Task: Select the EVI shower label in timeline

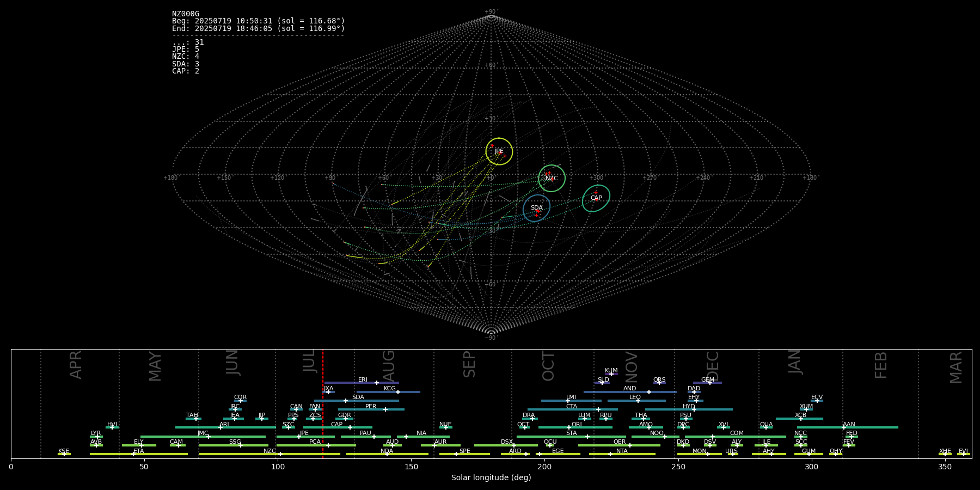Action: (963, 451)
